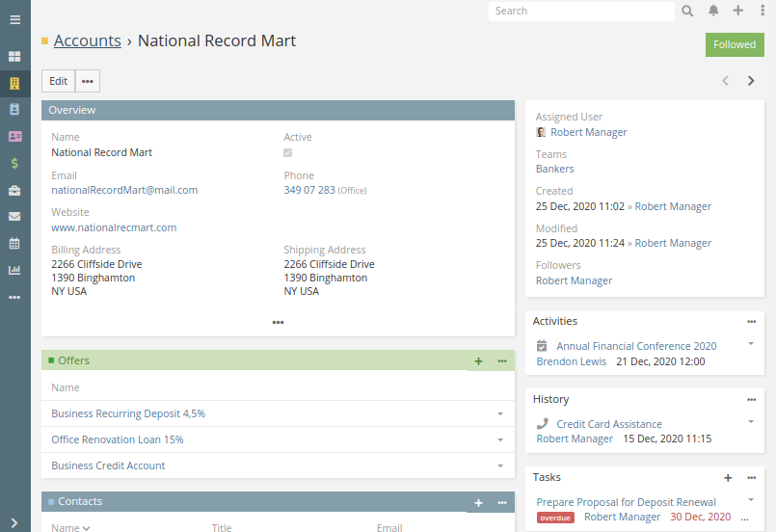Sort contacts by the Name column
The width and height of the screenshot is (776, 532).
tap(70, 527)
